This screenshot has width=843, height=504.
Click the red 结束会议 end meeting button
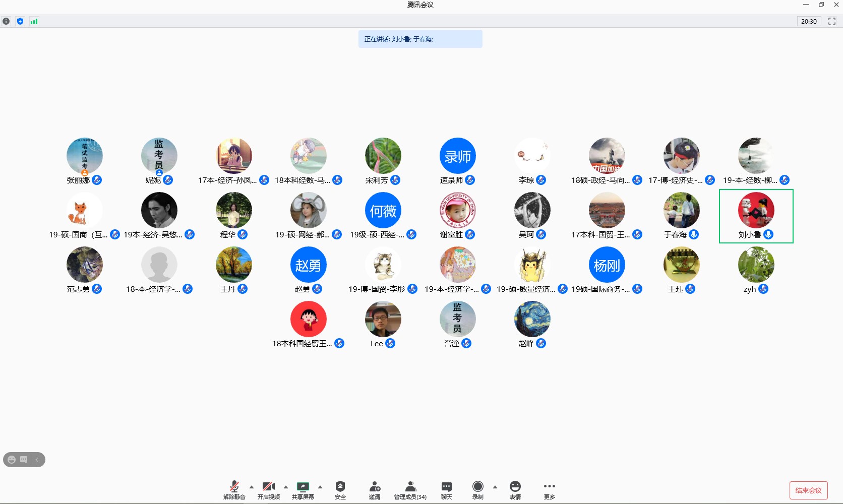(808, 490)
